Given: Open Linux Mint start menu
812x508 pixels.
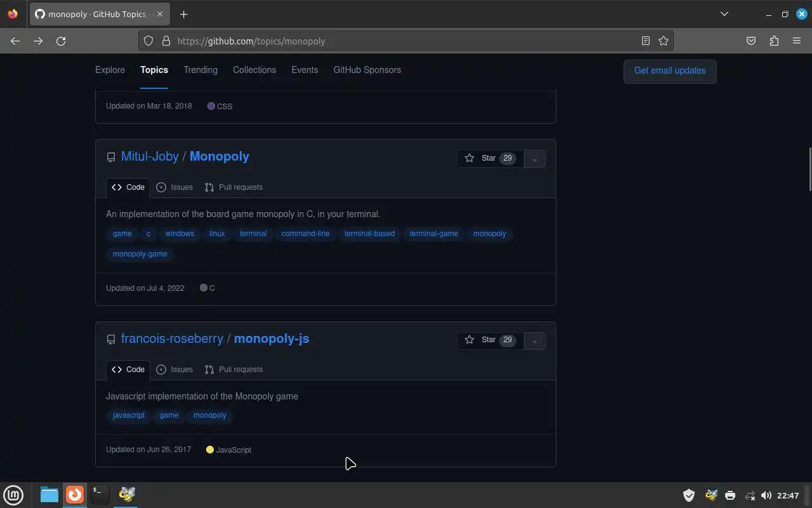Looking at the screenshot, I should click(13, 495).
